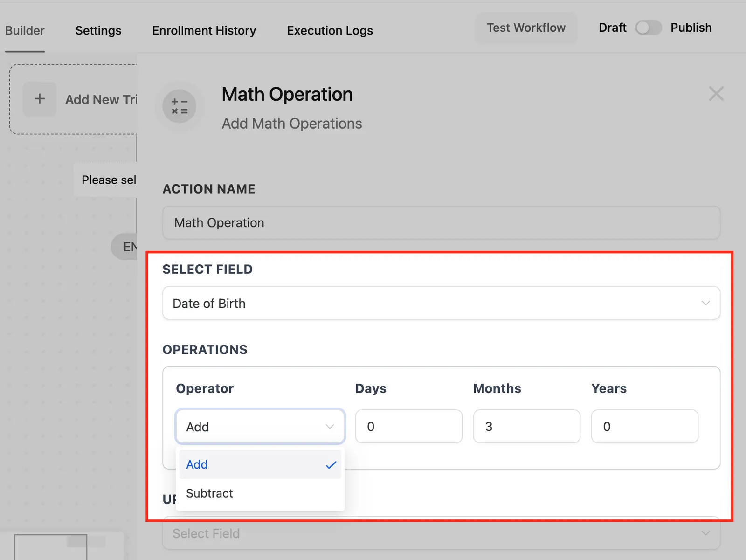Click the Math Operation calculator icon
The image size is (746, 560).
pos(179,106)
